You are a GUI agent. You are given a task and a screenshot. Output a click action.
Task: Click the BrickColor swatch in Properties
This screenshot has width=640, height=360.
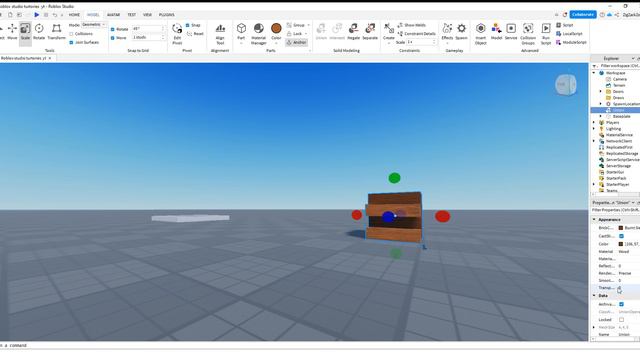[x=621, y=228]
